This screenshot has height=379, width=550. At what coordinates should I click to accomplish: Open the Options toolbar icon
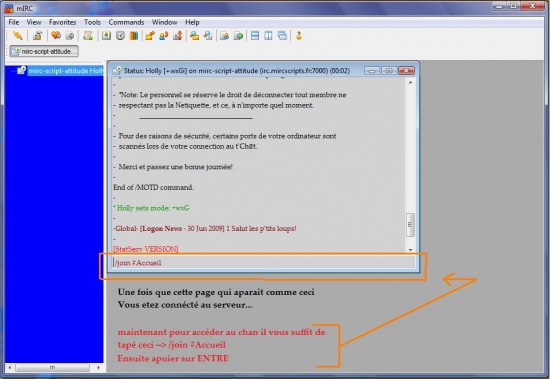(x=38, y=35)
